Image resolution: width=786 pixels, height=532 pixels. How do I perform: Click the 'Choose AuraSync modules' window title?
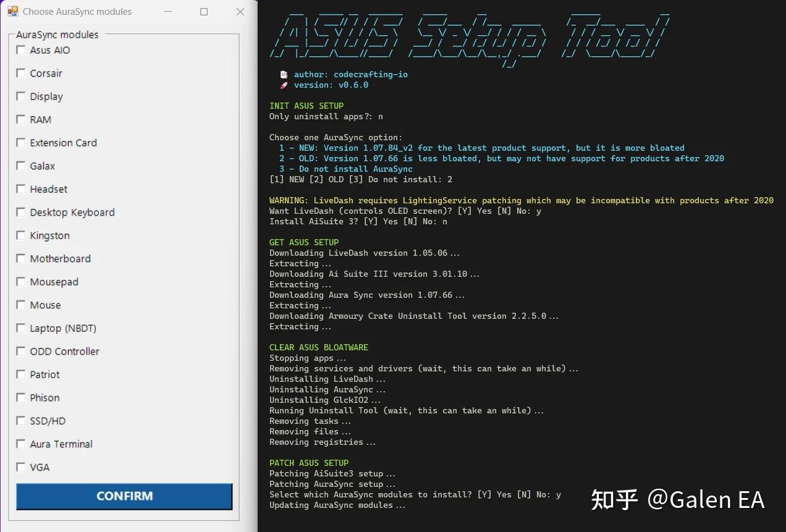tap(77, 12)
